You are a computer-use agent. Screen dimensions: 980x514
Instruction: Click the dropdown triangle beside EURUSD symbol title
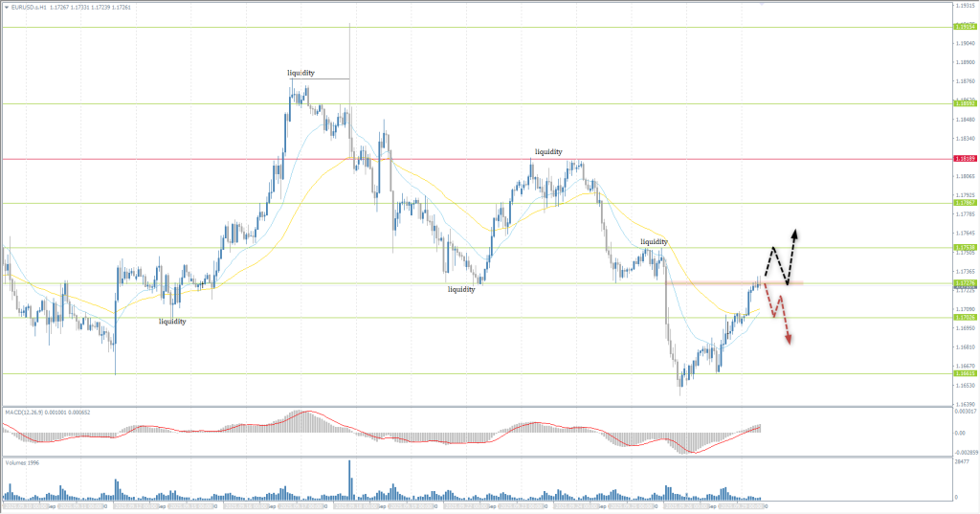click(6, 8)
